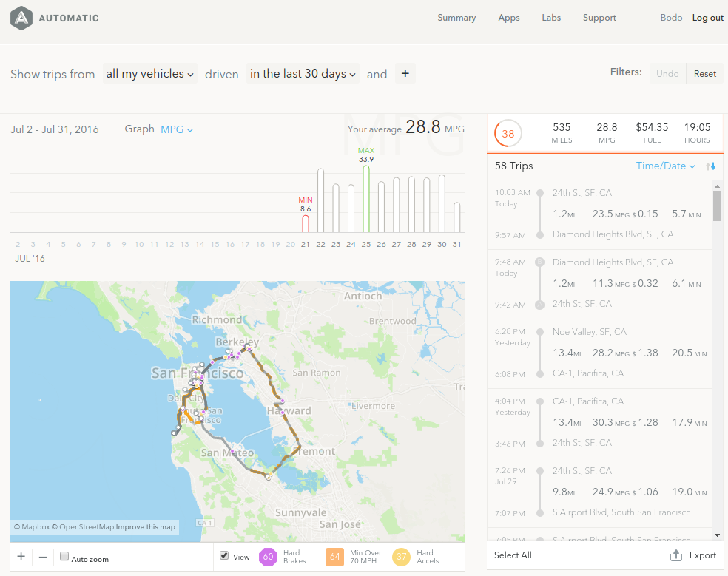Click the Berkeley label on map

(x=237, y=342)
